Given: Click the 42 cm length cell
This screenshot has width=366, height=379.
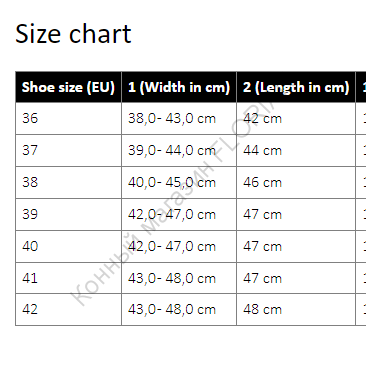Looking at the screenshot, I should [x=296, y=118].
